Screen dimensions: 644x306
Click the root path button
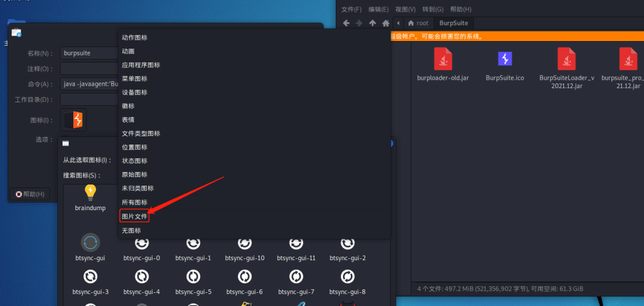(418, 23)
